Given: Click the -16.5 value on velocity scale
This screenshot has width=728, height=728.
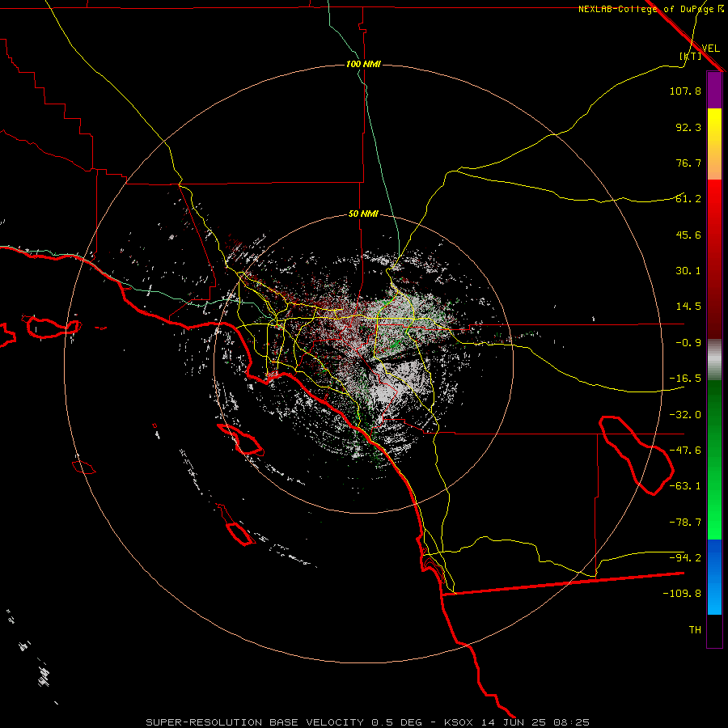Looking at the screenshot, I should 685,379.
